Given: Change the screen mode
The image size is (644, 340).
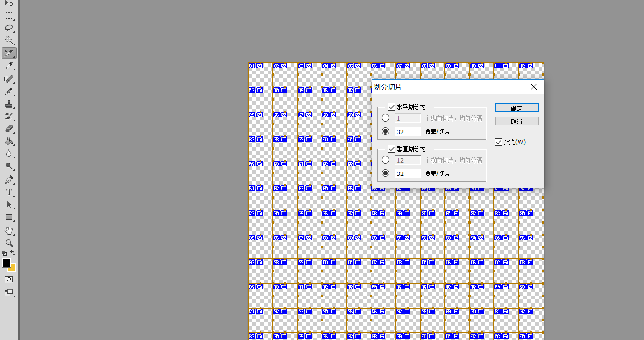Looking at the screenshot, I should [9, 292].
